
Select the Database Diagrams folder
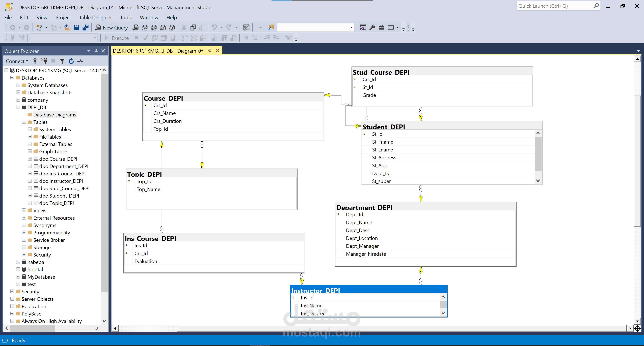pyautogui.click(x=55, y=114)
